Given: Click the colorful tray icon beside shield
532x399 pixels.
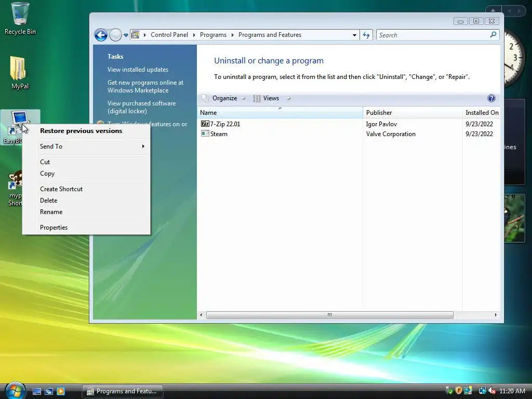Looking at the screenshot, I should pos(468,391).
